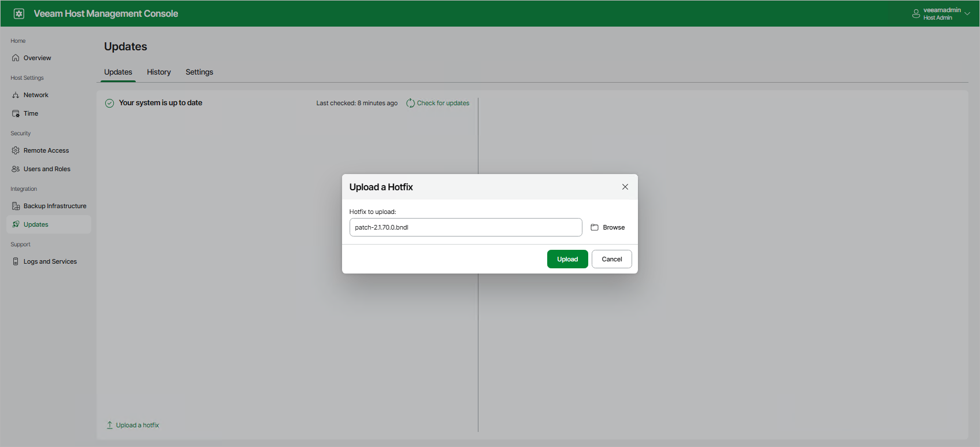Click the Veeam Host Management Console title
980x447 pixels.
pyautogui.click(x=106, y=13)
